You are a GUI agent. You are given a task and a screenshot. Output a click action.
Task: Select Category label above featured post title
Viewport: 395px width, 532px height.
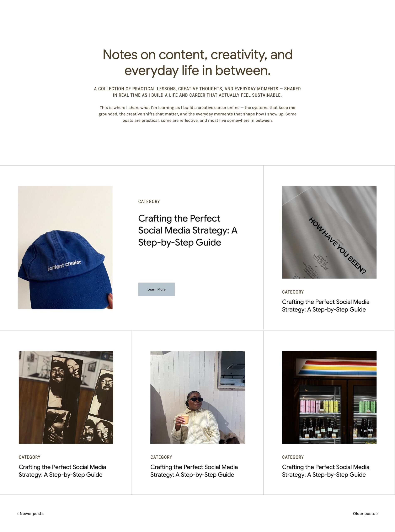coord(149,202)
